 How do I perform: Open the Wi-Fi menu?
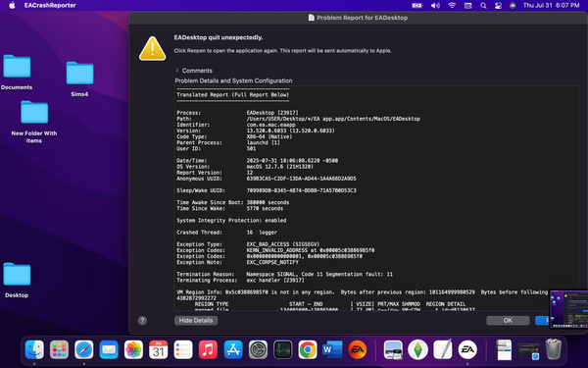pyautogui.click(x=452, y=5)
